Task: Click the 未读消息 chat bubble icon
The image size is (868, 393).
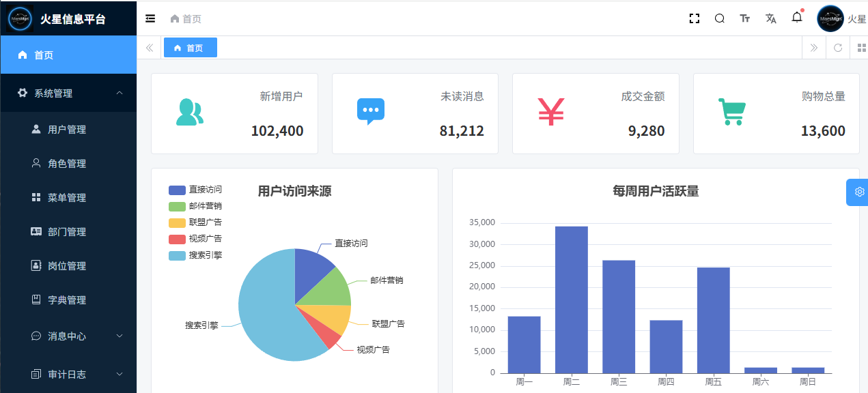Action: pyautogui.click(x=371, y=112)
